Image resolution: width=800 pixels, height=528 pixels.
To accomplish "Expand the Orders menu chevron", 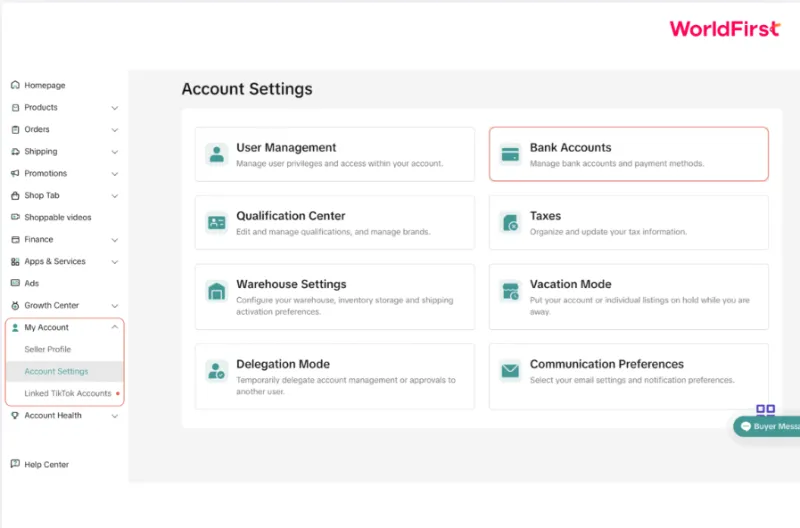I will tap(115, 130).
